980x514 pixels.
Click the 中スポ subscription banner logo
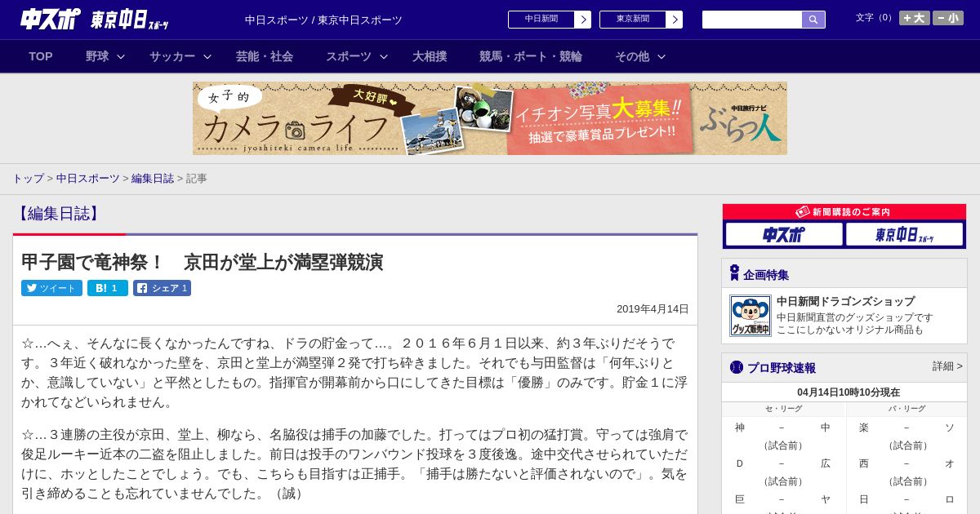[x=784, y=234]
